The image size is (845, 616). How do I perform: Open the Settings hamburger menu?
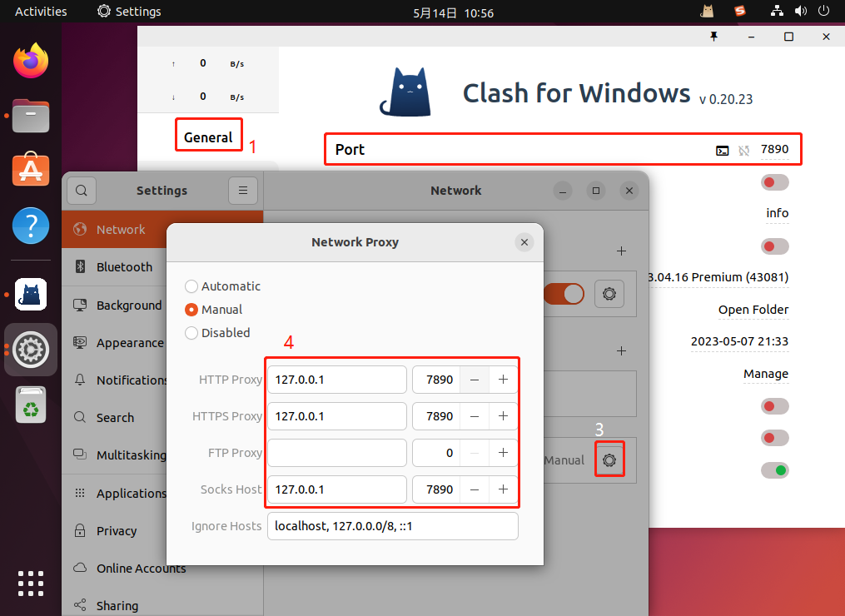click(x=243, y=191)
